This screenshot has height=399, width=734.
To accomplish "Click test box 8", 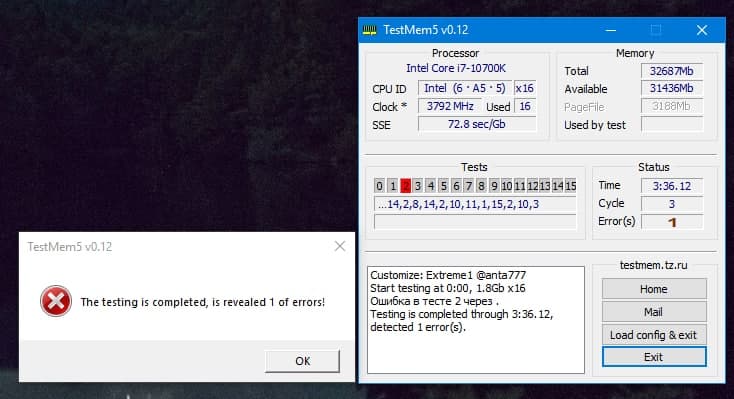I will tap(481, 186).
